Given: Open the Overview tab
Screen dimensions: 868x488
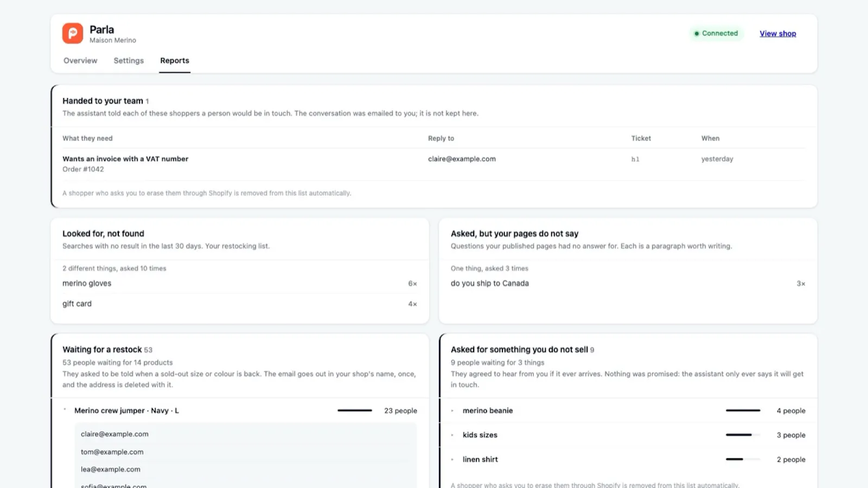Looking at the screenshot, I should click(x=80, y=61).
